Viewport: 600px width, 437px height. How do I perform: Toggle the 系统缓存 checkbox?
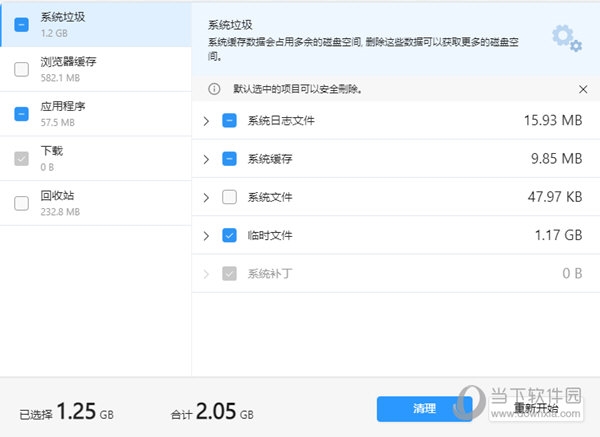coord(229,159)
